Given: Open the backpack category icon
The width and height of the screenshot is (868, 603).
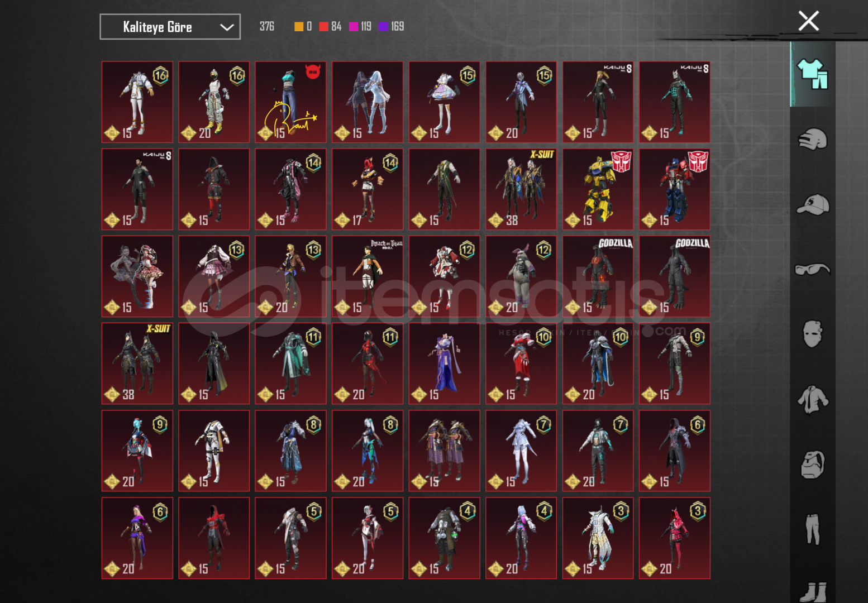Looking at the screenshot, I should [x=812, y=465].
